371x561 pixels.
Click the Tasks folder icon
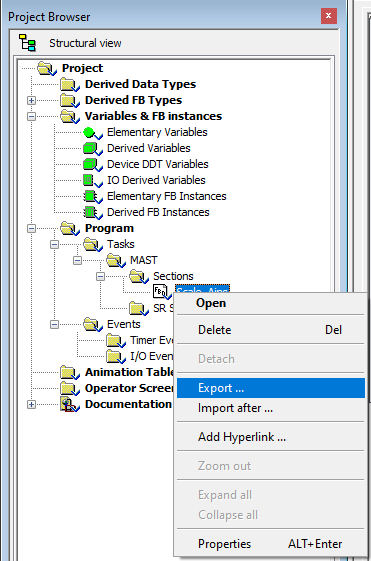point(92,244)
